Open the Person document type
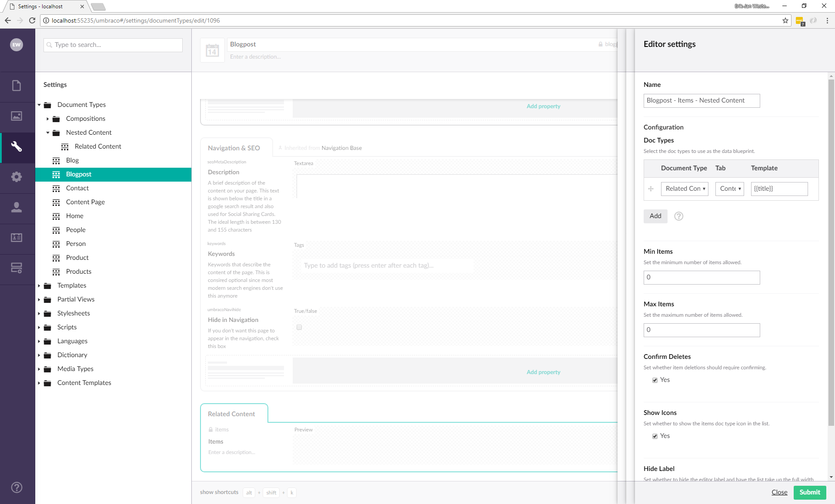Image resolution: width=835 pixels, height=504 pixels. coord(76,244)
